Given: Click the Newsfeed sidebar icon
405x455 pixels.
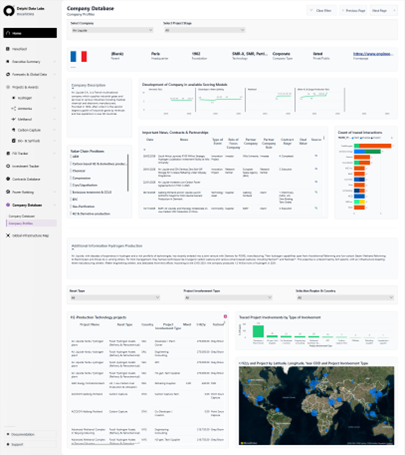Looking at the screenshot, I should pos(8,49).
